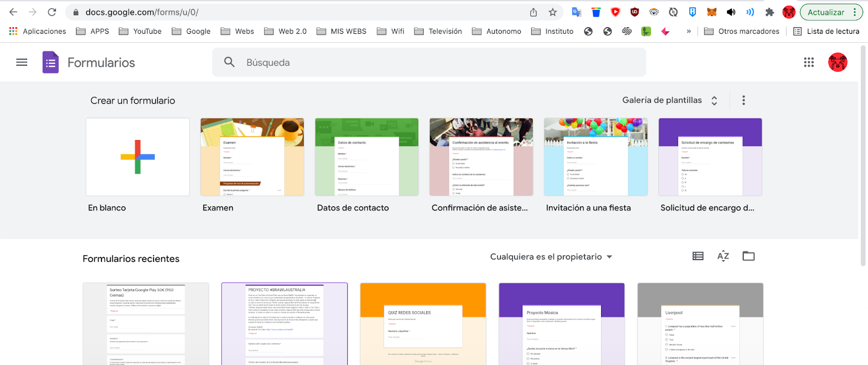868x365 pixels.
Task: Open more options beside template gallery
Action: click(x=743, y=100)
